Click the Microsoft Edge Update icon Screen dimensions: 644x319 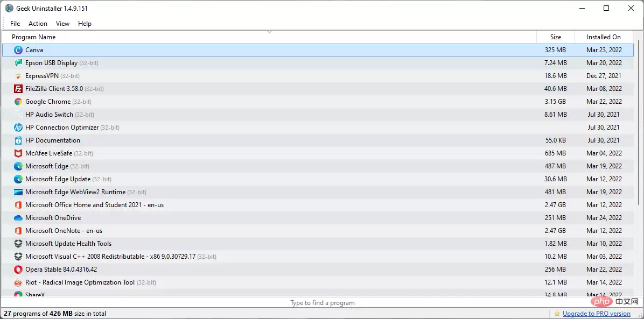pyautogui.click(x=18, y=179)
